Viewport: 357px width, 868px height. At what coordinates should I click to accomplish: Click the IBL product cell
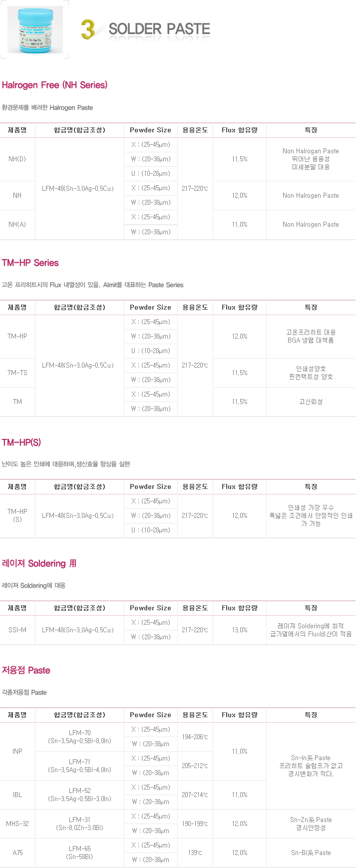[x=17, y=795]
